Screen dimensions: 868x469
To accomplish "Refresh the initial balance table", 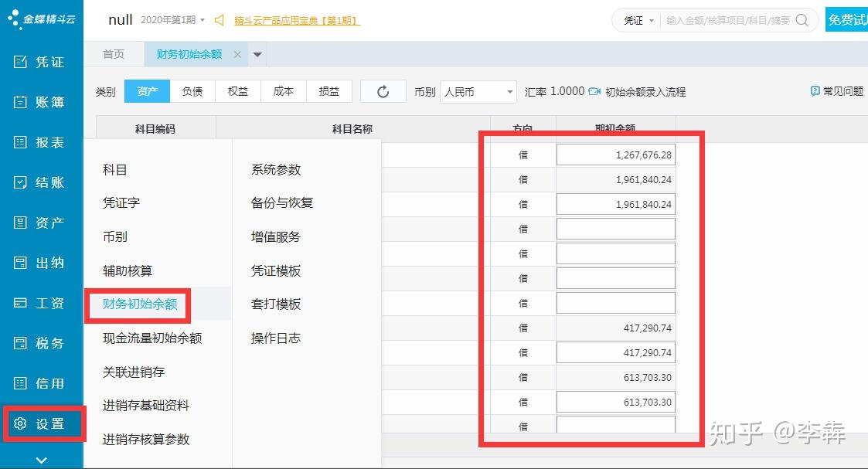I will [x=383, y=90].
